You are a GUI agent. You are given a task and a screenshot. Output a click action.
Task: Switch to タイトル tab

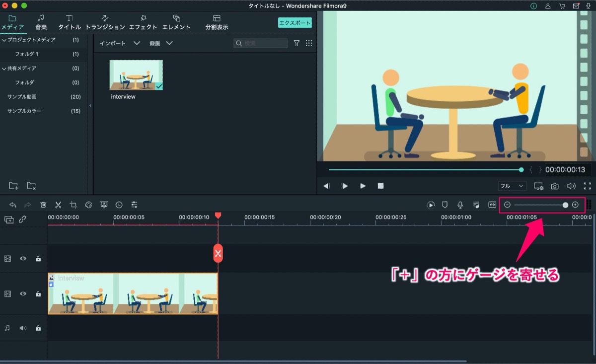pos(70,22)
